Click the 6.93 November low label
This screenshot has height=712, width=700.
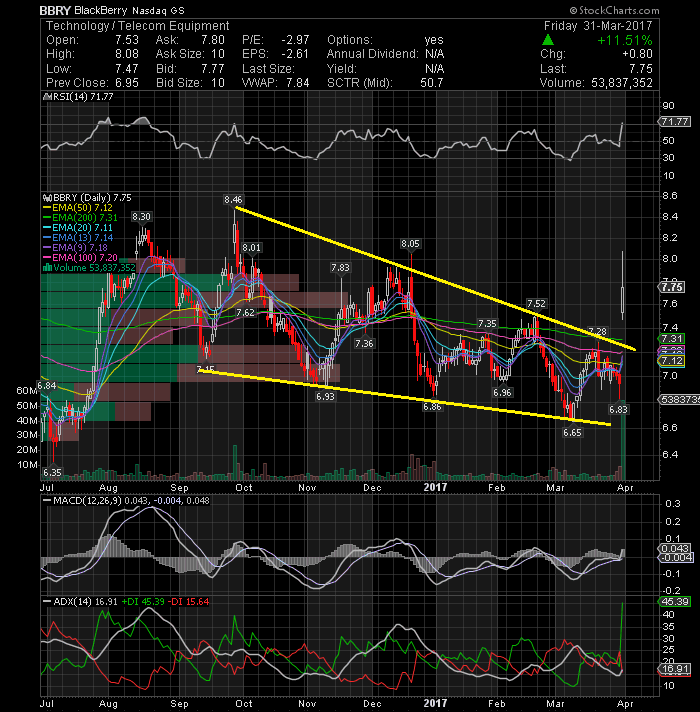point(325,396)
